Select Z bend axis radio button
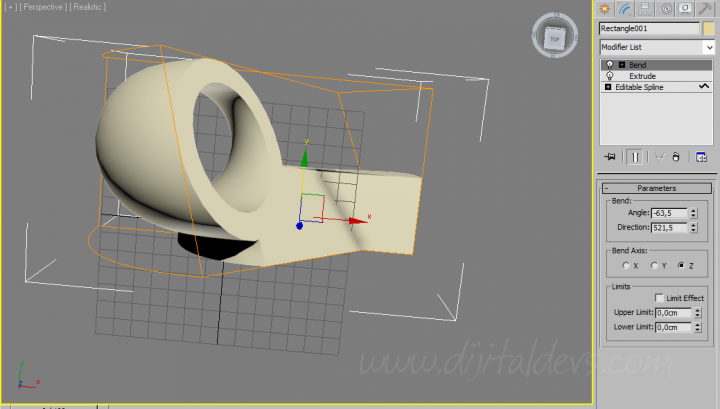Image resolution: width=720 pixels, height=409 pixels. (x=681, y=265)
